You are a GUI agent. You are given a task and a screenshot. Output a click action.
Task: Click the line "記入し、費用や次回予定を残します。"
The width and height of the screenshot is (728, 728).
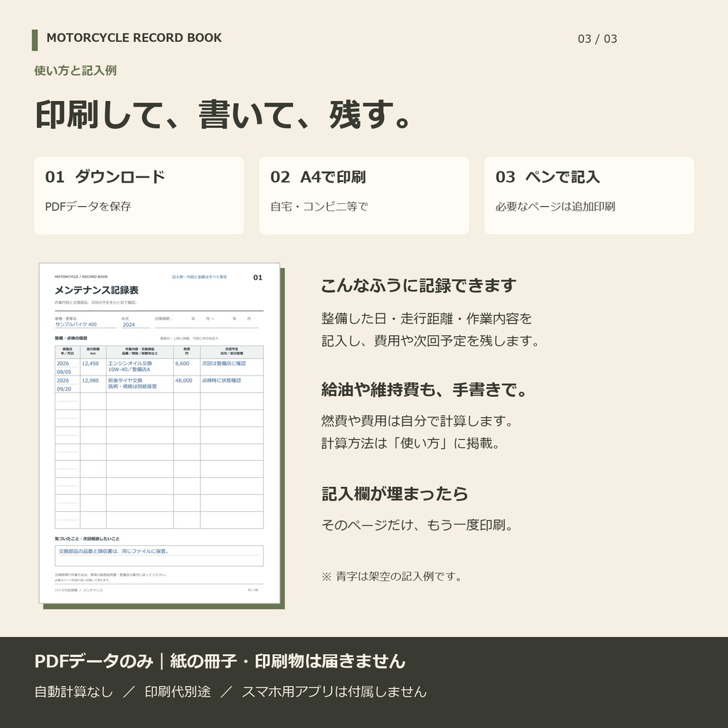pyautogui.click(x=432, y=341)
